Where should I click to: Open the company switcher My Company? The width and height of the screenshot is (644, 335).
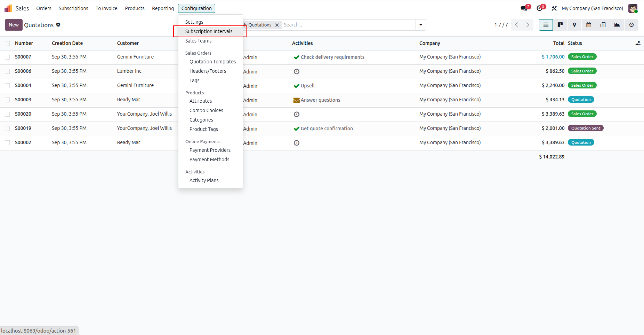592,8
